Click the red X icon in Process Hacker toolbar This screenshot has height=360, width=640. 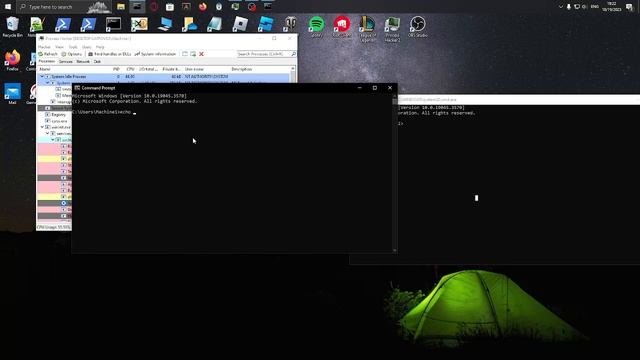coord(201,54)
